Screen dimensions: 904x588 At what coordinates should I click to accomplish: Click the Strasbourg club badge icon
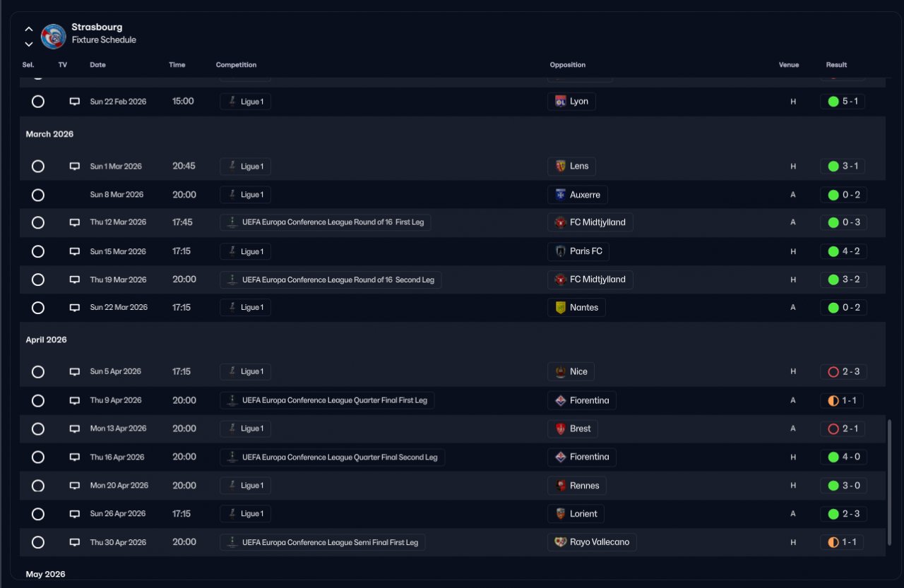coord(54,36)
